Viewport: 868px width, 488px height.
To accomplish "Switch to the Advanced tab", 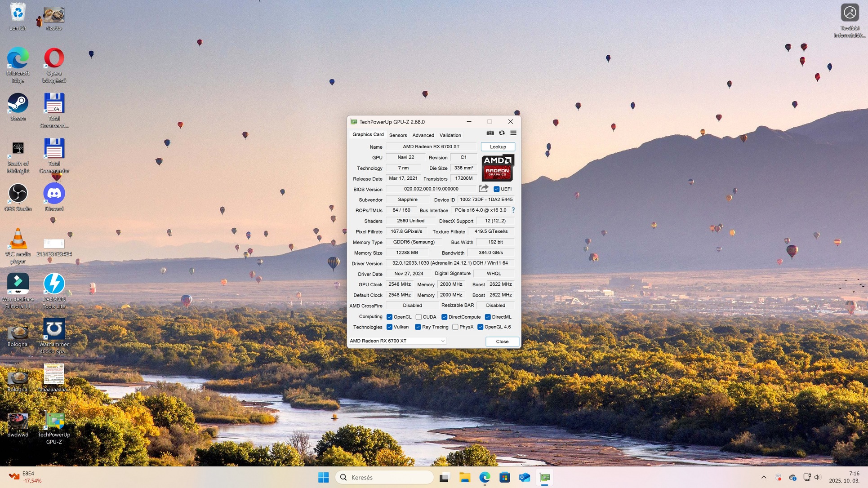I will 423,135.
